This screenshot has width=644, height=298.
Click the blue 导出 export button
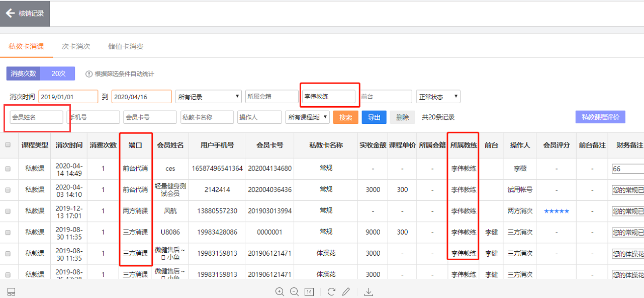click(x=374, y=117)
